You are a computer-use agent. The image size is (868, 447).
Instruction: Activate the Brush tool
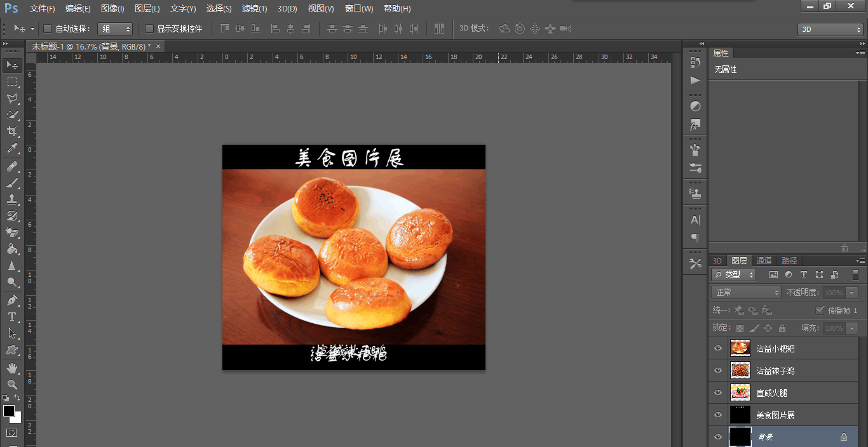click(12, 182)
